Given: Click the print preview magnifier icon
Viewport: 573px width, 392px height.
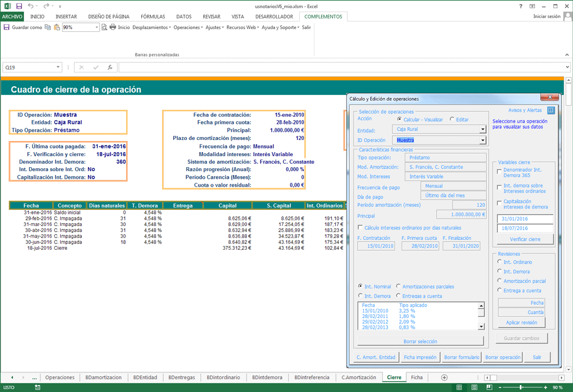Looking at the screenshot, I should coord(104,27).
